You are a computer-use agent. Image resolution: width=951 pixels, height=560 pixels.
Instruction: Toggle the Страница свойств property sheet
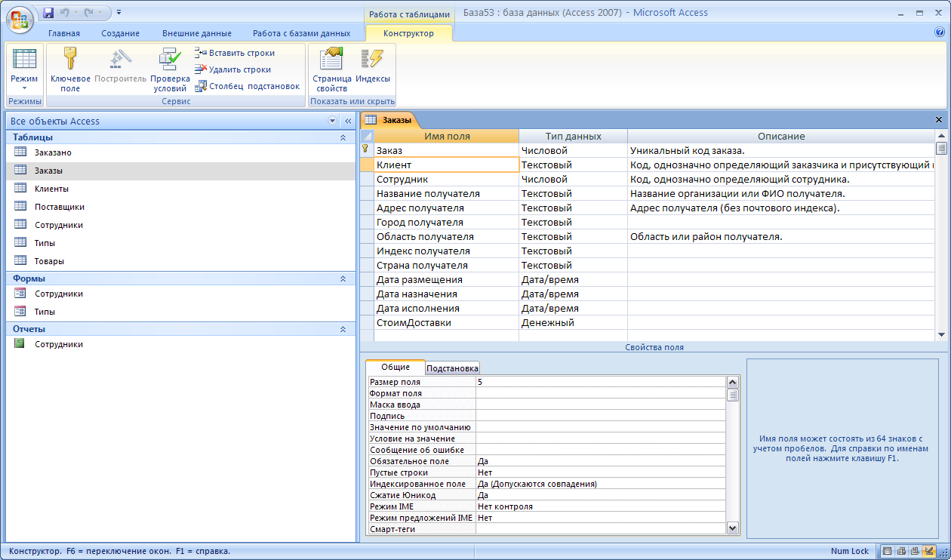(x=332, y=69)
